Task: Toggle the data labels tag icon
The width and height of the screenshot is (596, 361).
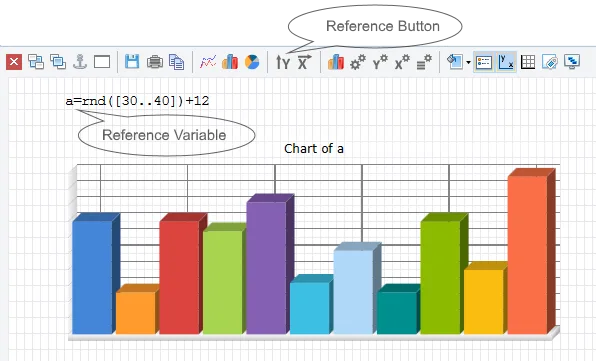Action: [550, 62]
